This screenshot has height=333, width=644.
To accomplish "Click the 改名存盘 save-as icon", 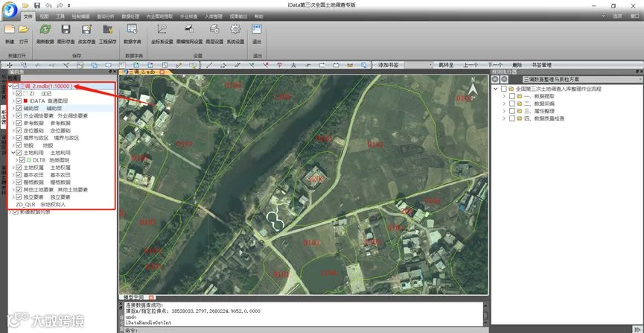I will pos(86,30).
